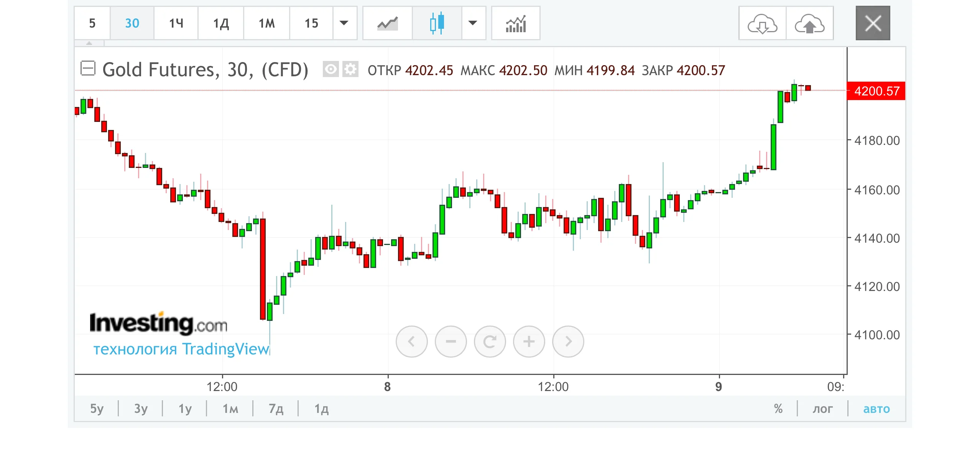
Task: Select the candlestick chart style icon
Action: 437,23
